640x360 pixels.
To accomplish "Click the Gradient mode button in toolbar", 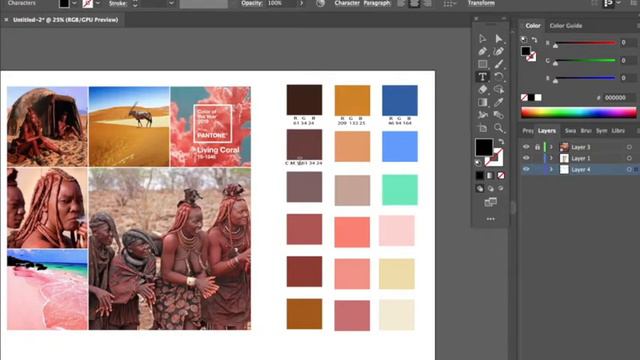I will click(490, 176).
